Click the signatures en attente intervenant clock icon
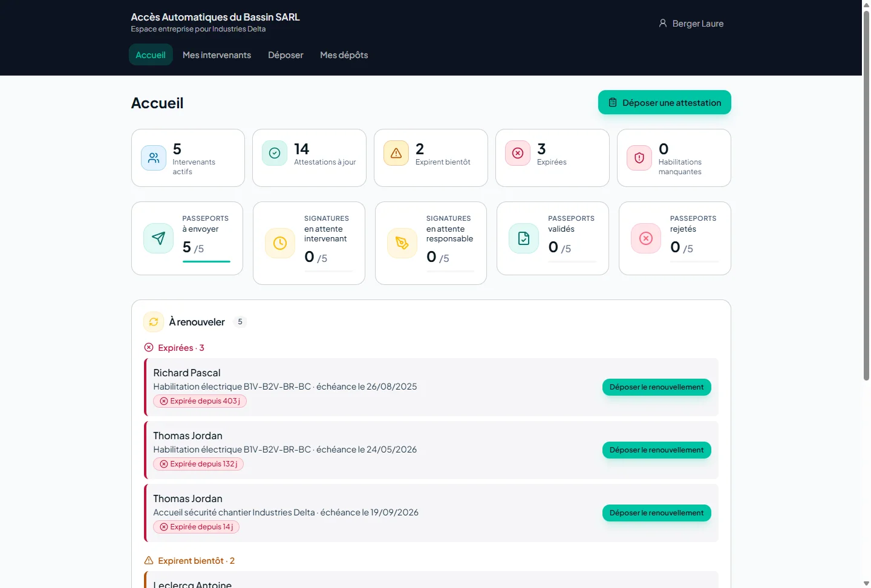This screenshot has width=871, height=588. tap(280, 243)
